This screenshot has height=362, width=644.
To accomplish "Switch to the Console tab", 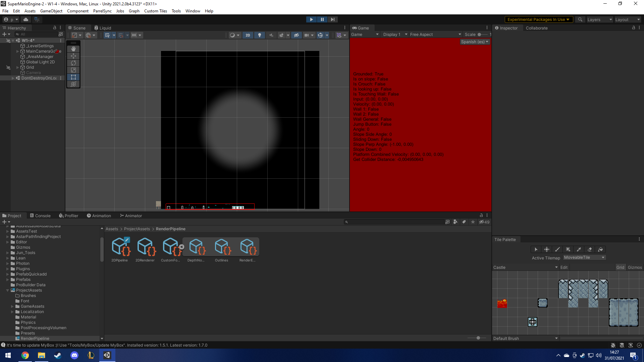I will 40,216.
